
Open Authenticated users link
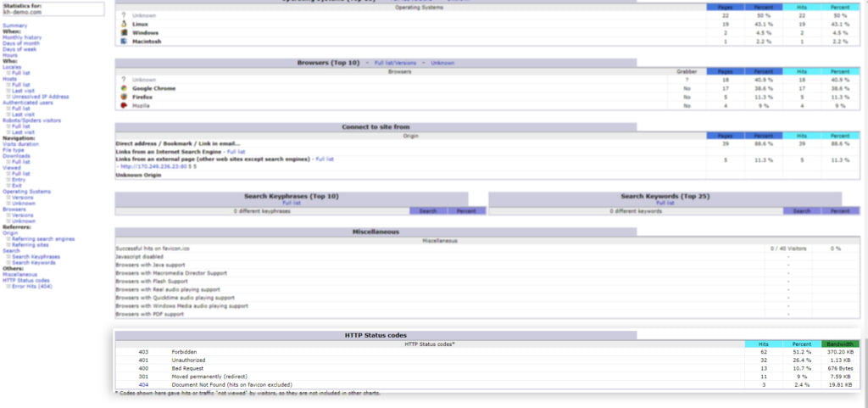tap(28, 103)
